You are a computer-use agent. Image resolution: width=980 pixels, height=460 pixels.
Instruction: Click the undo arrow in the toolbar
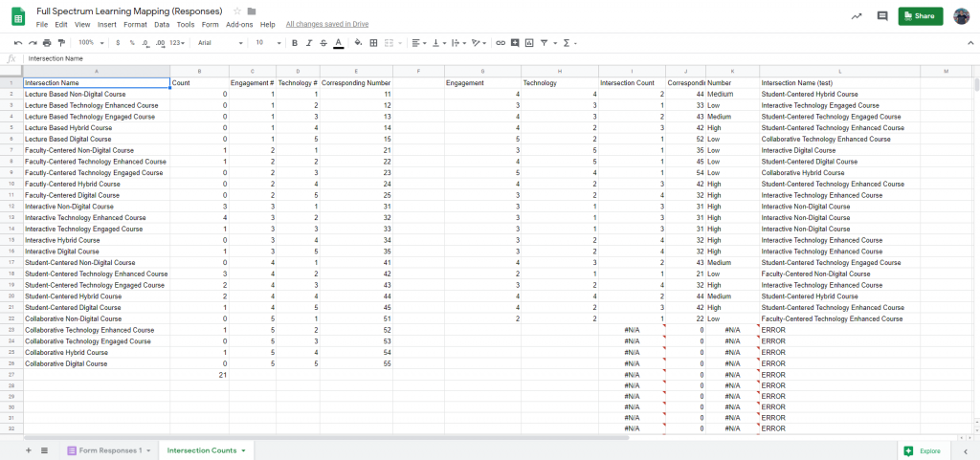pyautogui.click(x=18, y=43)
